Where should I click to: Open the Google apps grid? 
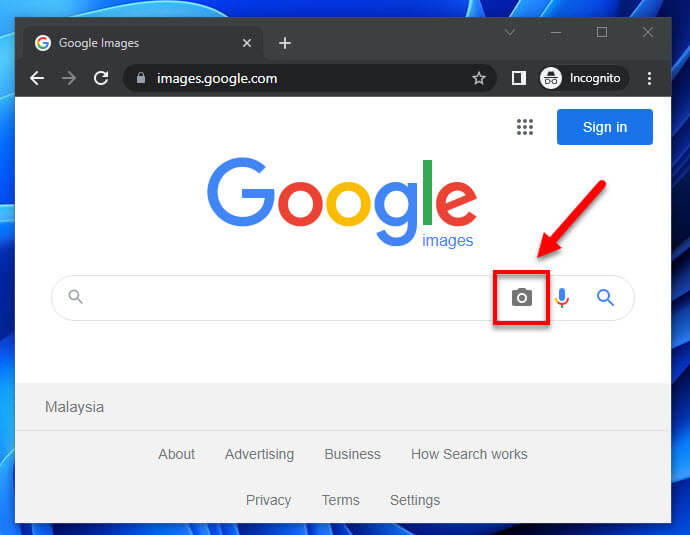click(x=525, y=127)
